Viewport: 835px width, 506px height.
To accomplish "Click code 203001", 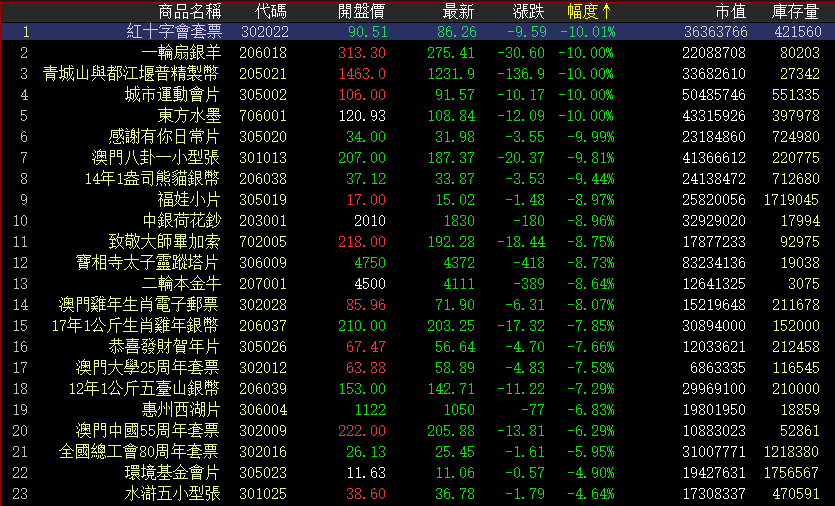I will [263, 221].
